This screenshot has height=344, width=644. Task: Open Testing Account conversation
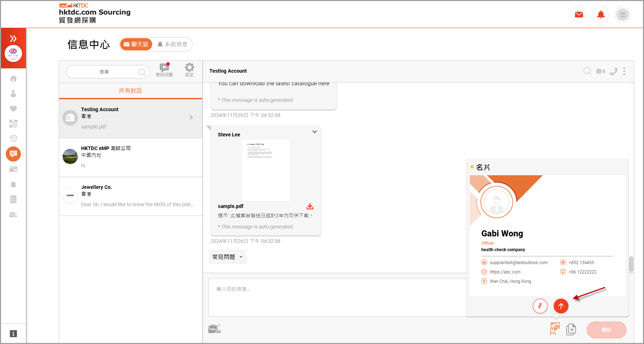[x=131, y=118]
